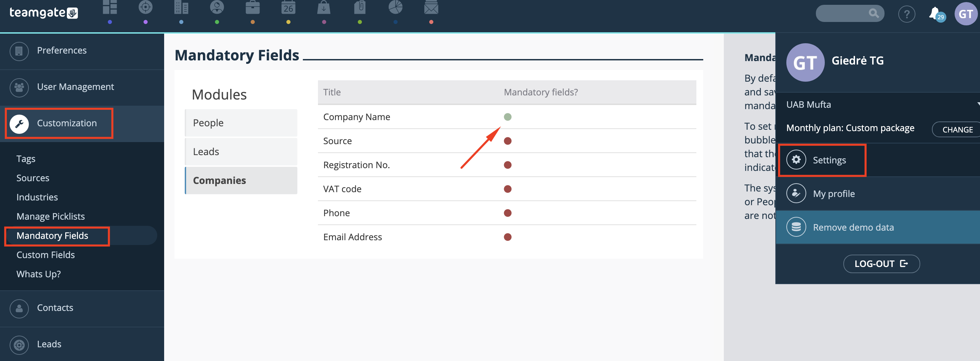Click Monthly plan: Custom package text
Screen dimensions: 980x361
(x=850, y=128)
